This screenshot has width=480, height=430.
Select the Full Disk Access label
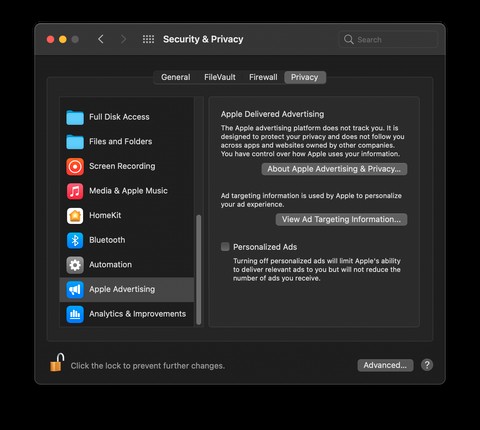point(119,117)
